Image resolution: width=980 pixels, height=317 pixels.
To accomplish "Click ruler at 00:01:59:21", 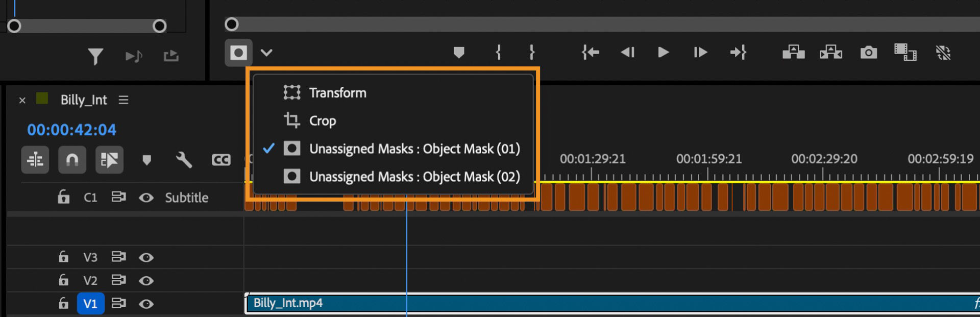I will (x=708, y=159).
